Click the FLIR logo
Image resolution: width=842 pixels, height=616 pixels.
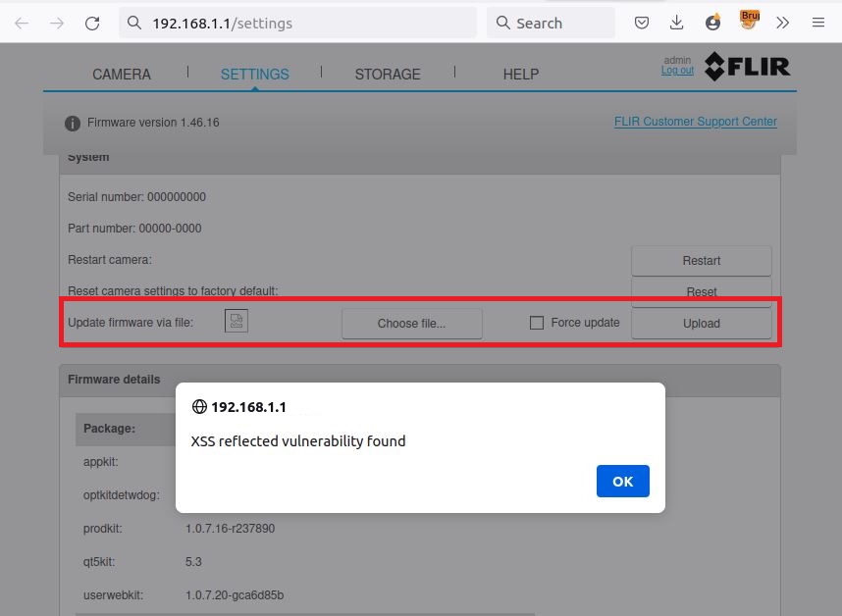click(747, 67)
